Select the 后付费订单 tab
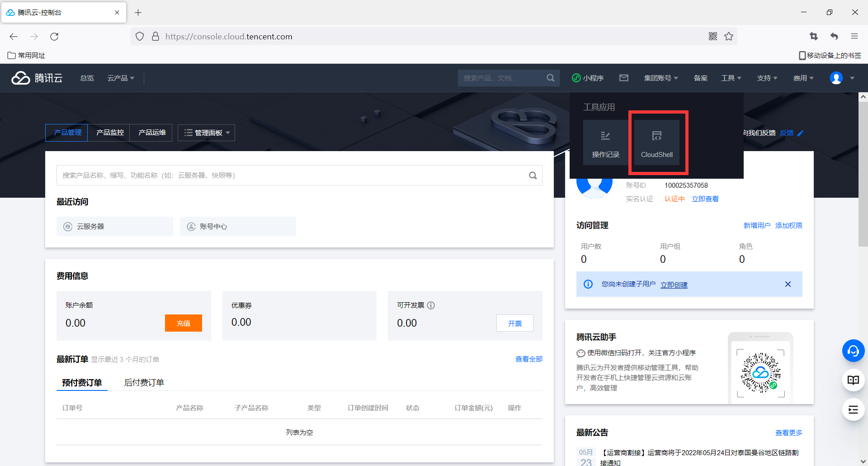The image size is (868, 466). (x=144, y=383)
